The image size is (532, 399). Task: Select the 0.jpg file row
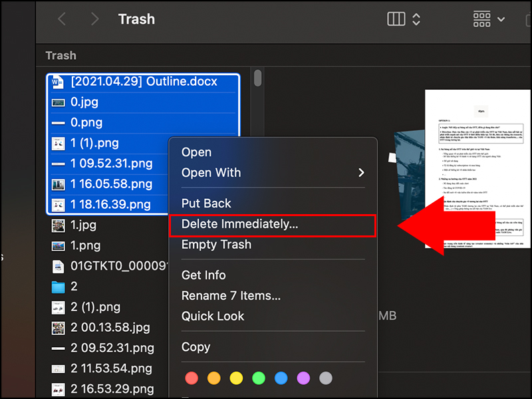143,102
